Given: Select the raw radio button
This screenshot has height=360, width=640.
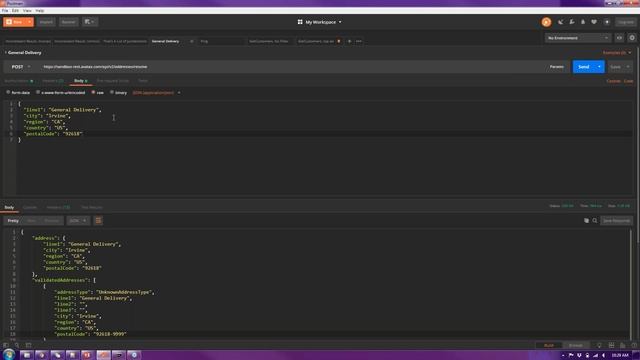Looking at the screenshot, I should pyautogui.click(x=93, y=93).
